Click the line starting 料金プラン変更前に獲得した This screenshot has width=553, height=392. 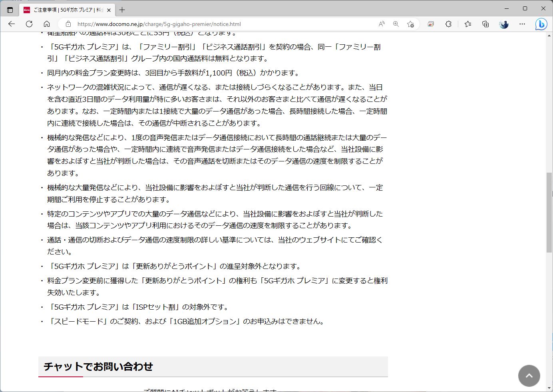[x=217, y=287]
